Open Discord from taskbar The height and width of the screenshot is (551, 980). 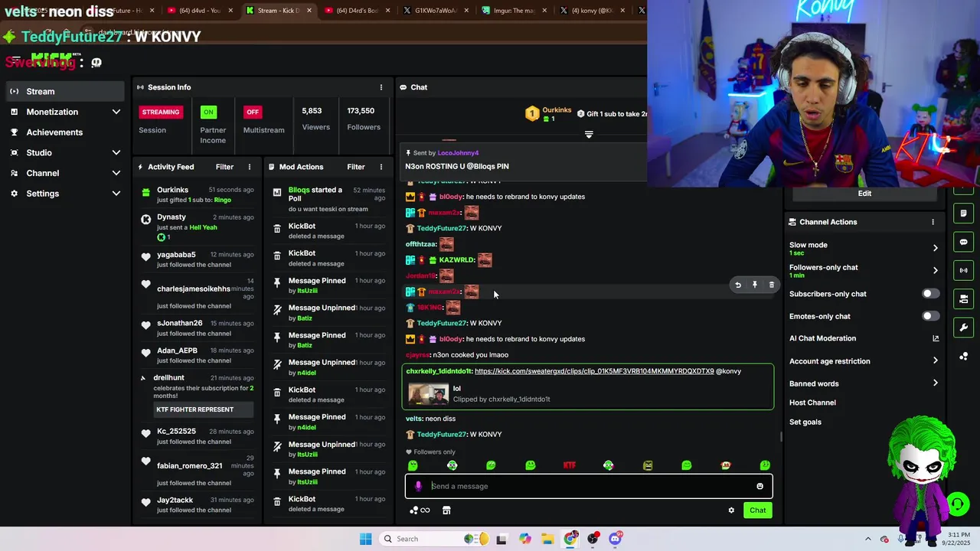coord(615,539)
